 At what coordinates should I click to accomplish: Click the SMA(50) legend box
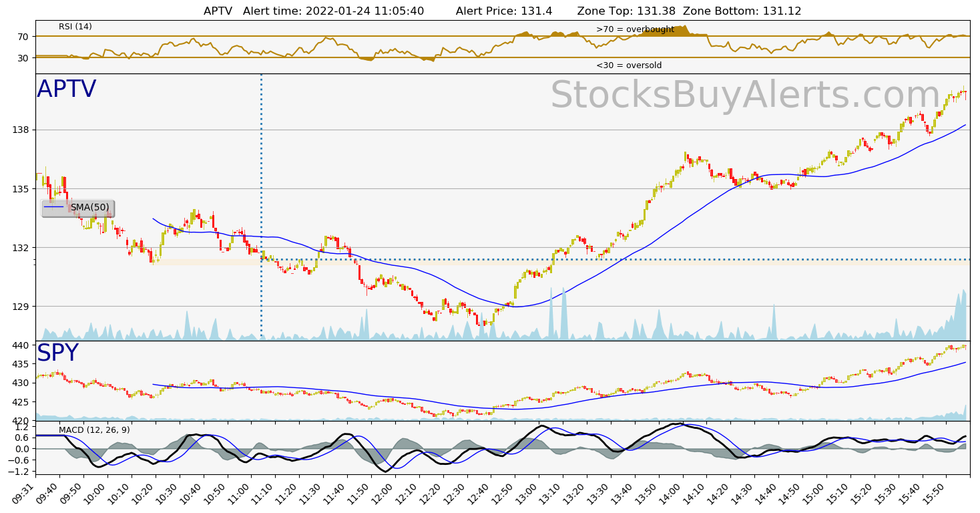click(x=77, y=208)
